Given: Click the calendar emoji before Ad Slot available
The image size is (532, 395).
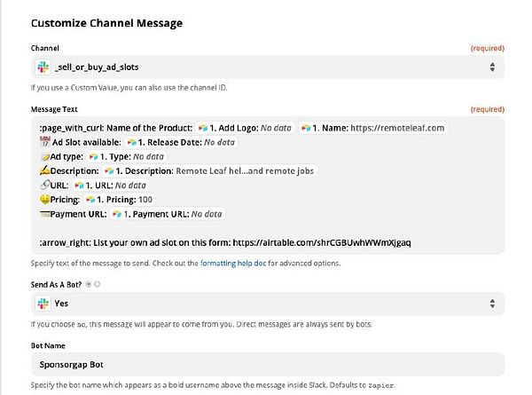Looking at the screenshot, I should click(x=44, y=142).
